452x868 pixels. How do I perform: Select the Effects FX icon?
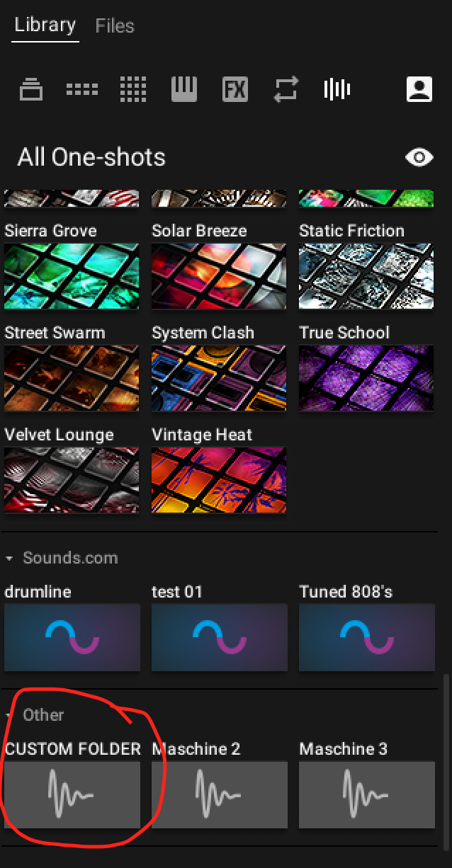235,90
